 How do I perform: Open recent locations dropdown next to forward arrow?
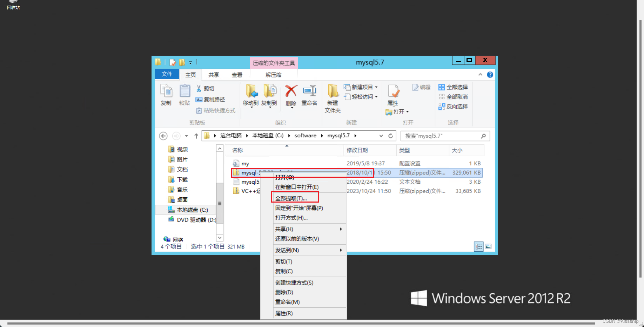point(186,136)
